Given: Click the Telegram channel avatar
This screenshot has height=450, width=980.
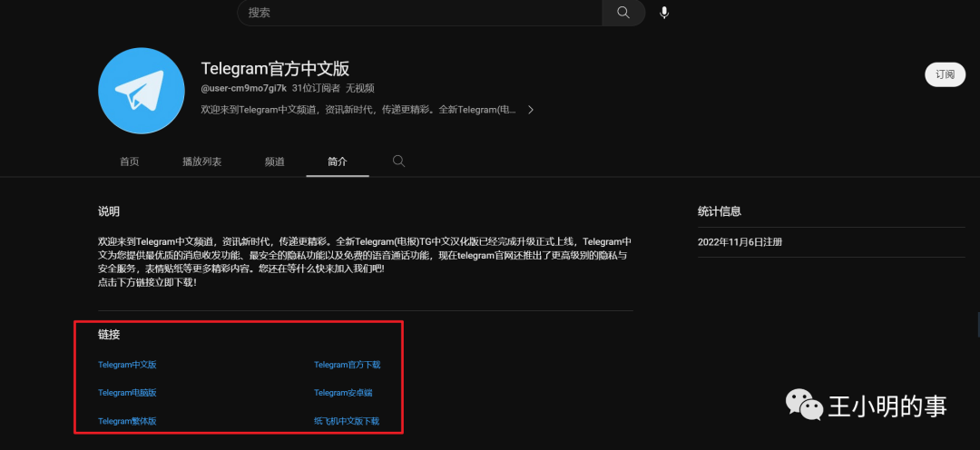Looking at the screenshot, I should 142,90.
